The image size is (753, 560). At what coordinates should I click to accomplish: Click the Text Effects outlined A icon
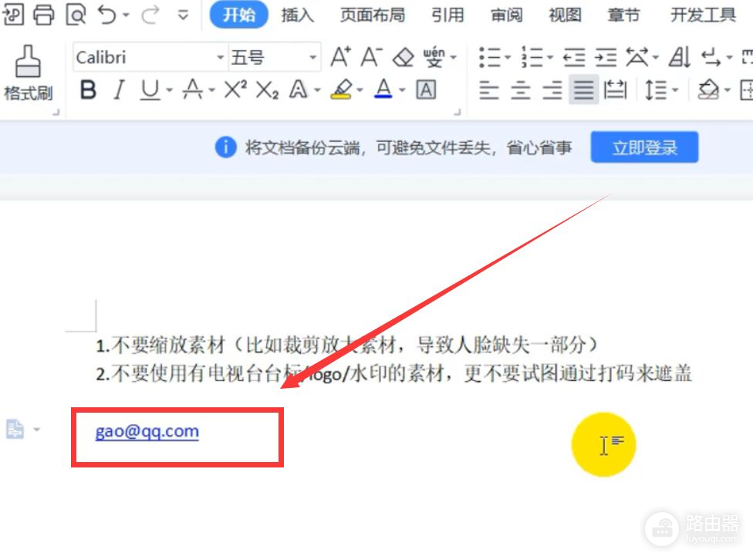tap(299, 89)
